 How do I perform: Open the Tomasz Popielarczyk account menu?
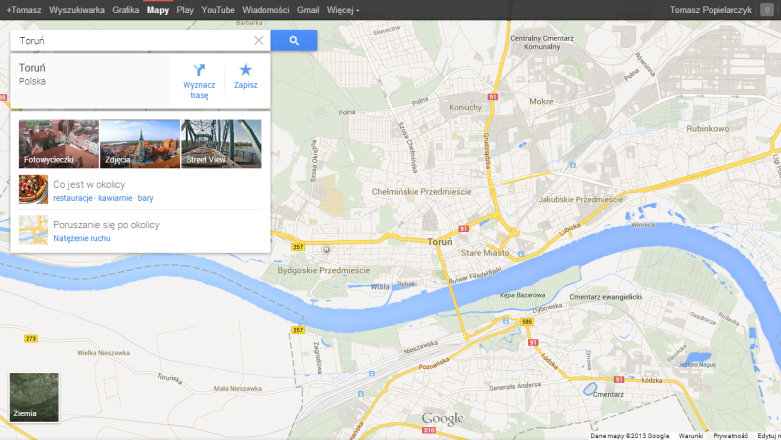pos(711,10)
